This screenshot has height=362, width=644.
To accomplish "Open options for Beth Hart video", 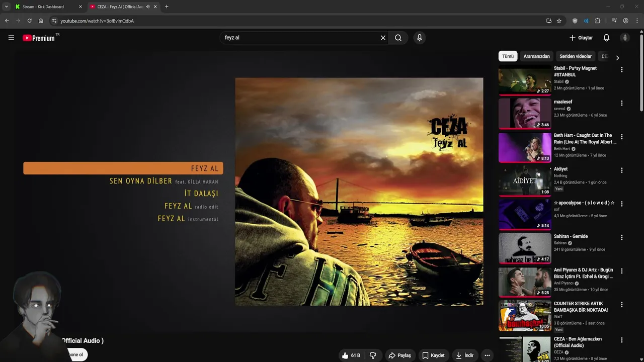I will tap(622, 137).
